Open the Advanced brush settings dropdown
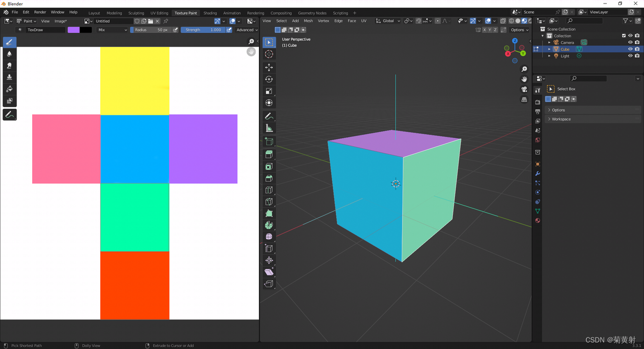This screenshot has width=644, height=349. [x=247, y=30]
